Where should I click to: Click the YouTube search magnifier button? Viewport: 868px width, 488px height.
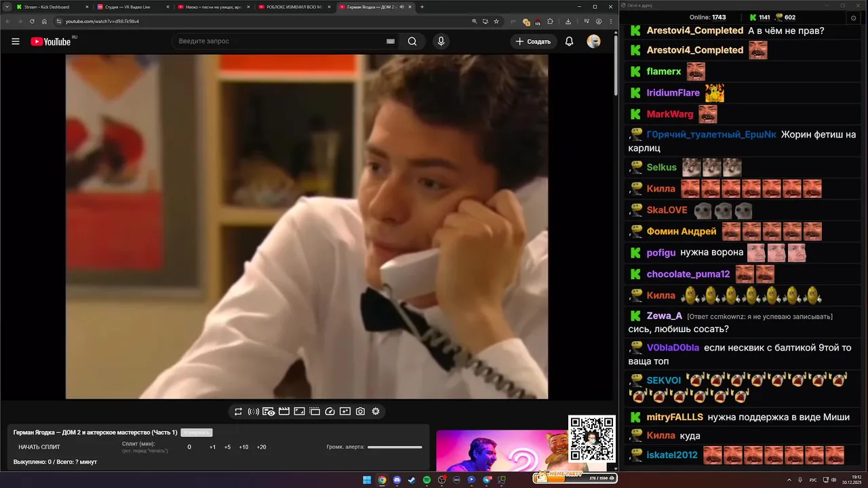(x=412, y=41)
